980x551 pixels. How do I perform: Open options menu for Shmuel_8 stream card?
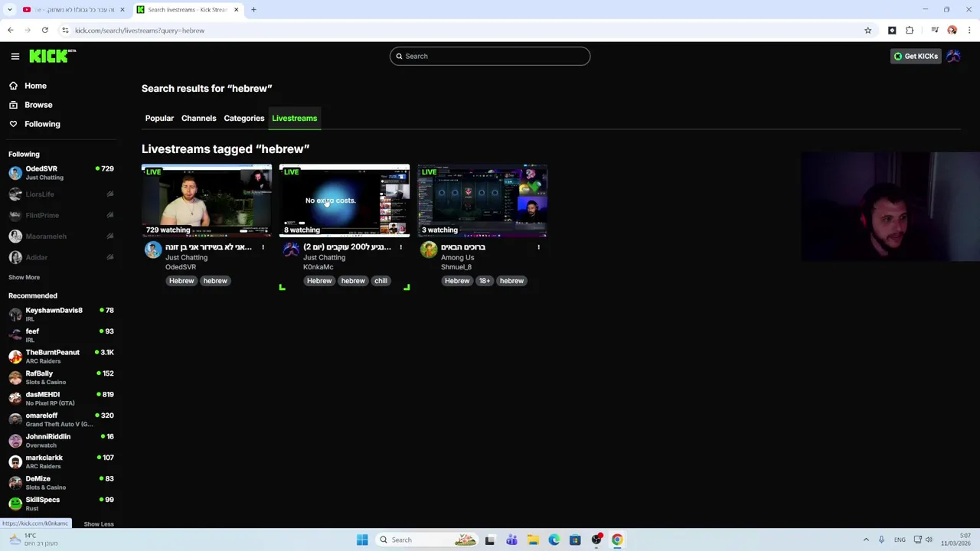pyautogui.click(x=538, y=247)
